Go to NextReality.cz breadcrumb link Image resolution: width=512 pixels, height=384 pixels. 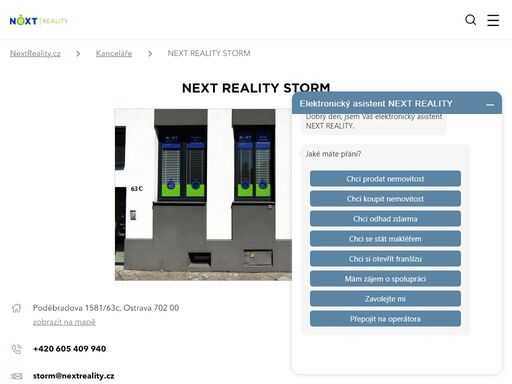[35, 53]
